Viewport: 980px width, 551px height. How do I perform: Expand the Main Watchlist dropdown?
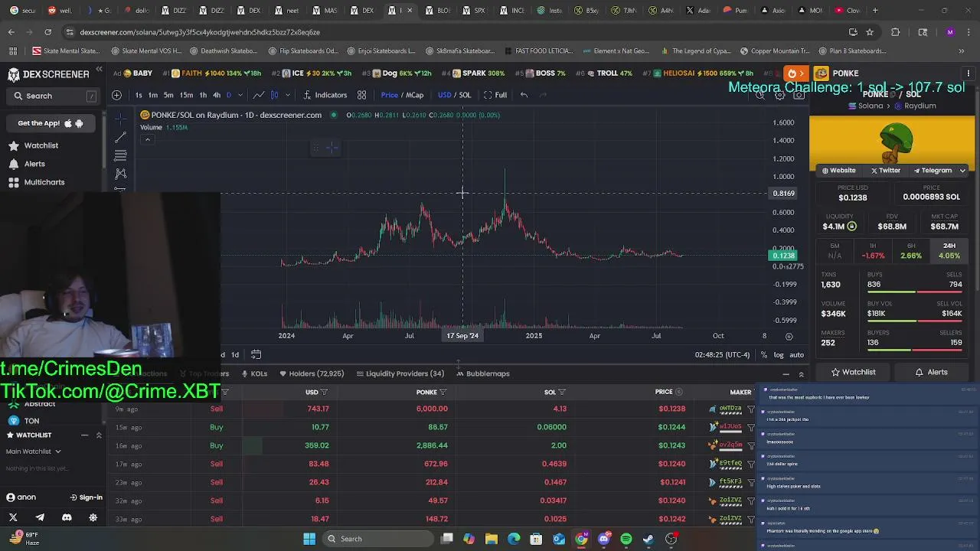click(x=34, y=452)
